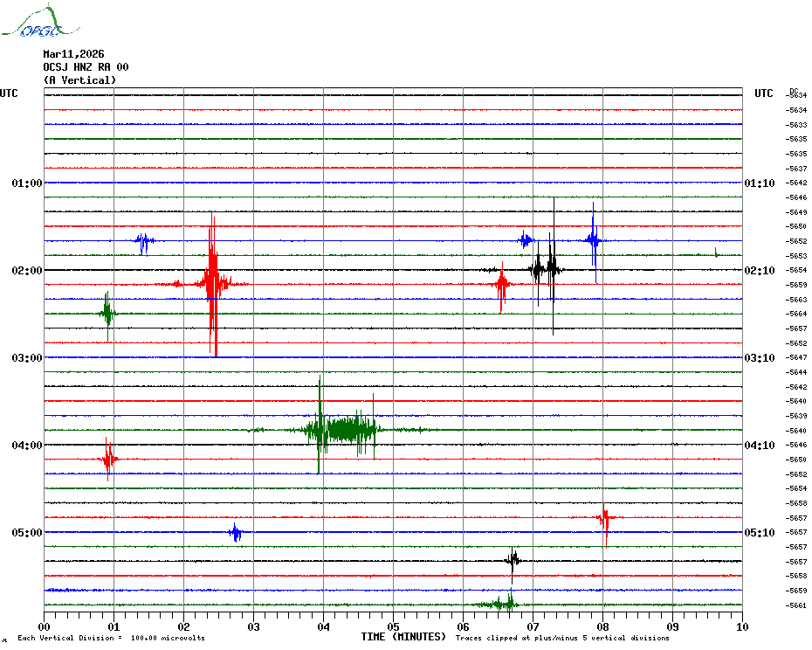Viewport: 812px width, 650px height.
Task: Click the (A Vertical) channel label
Action: [x=79, y=80]
